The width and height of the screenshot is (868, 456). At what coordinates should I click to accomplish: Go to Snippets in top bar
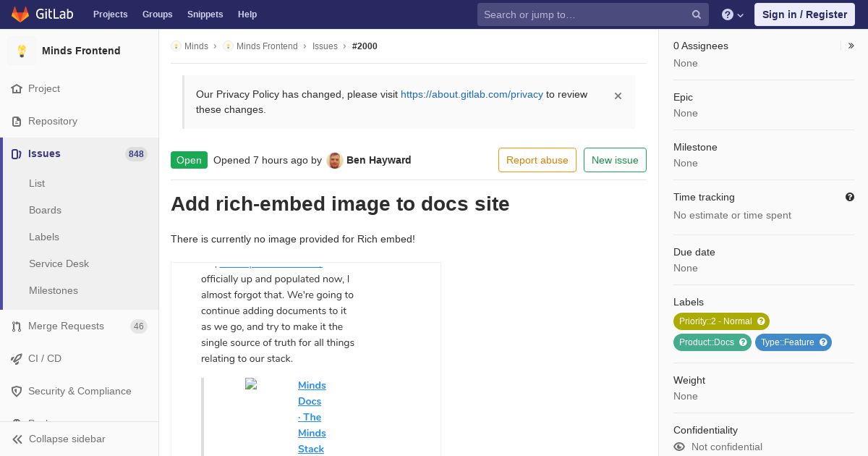click(x=205, y=14)
